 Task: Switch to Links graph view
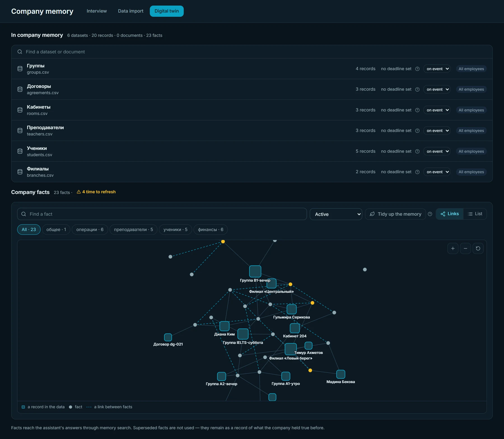click(450, 214)
